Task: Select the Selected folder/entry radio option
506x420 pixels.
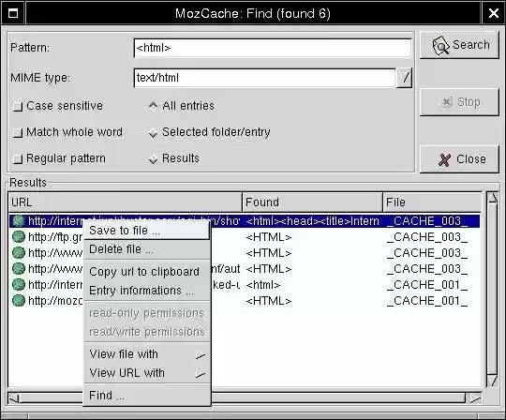Action: point(154,132)
